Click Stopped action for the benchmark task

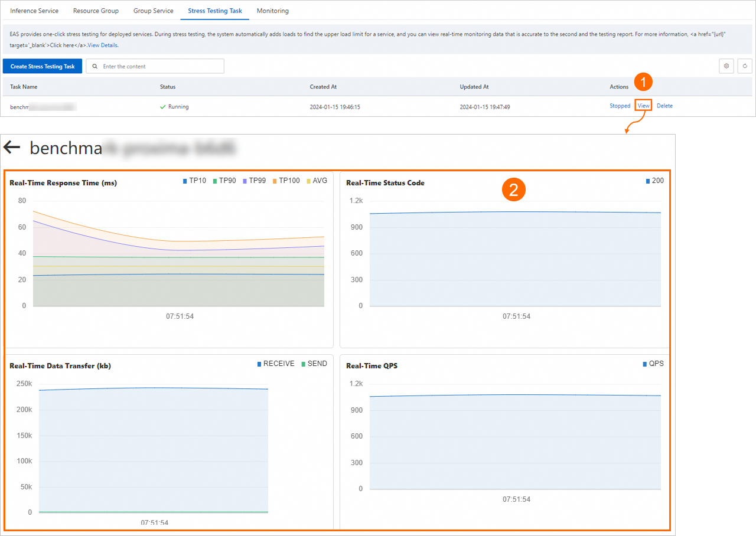(x=620, y=106)
